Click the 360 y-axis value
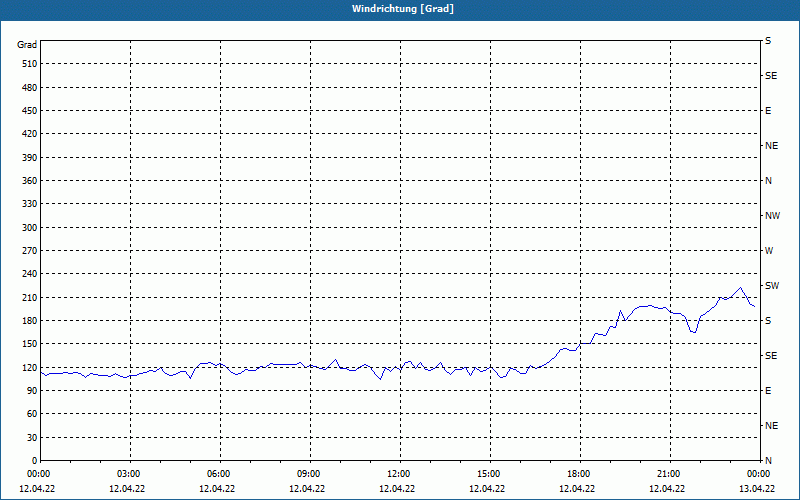 (x=30, y=181)
